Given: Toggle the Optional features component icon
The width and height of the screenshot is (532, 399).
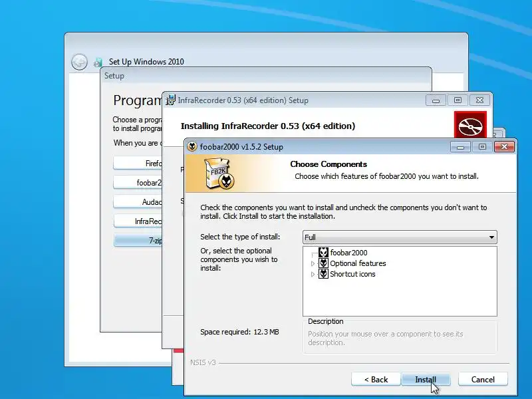Looking at the screenshot, I should (323, 263).
